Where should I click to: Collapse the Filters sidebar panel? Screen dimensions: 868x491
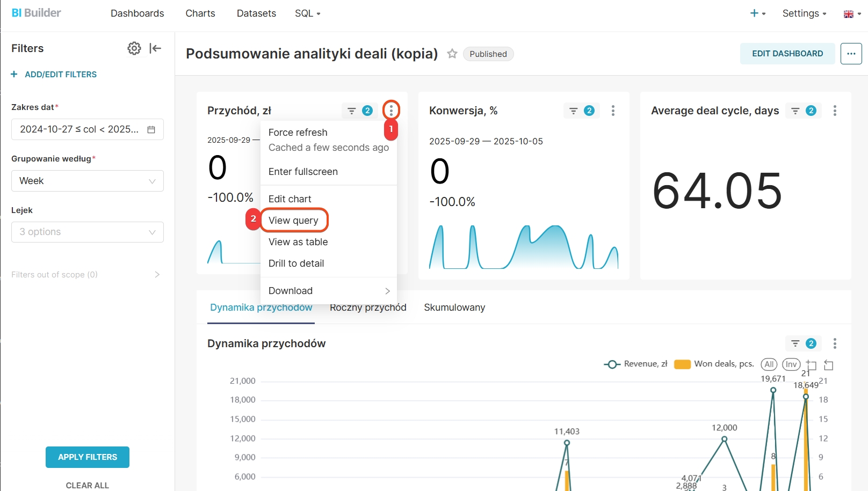(x=155, y=48)
